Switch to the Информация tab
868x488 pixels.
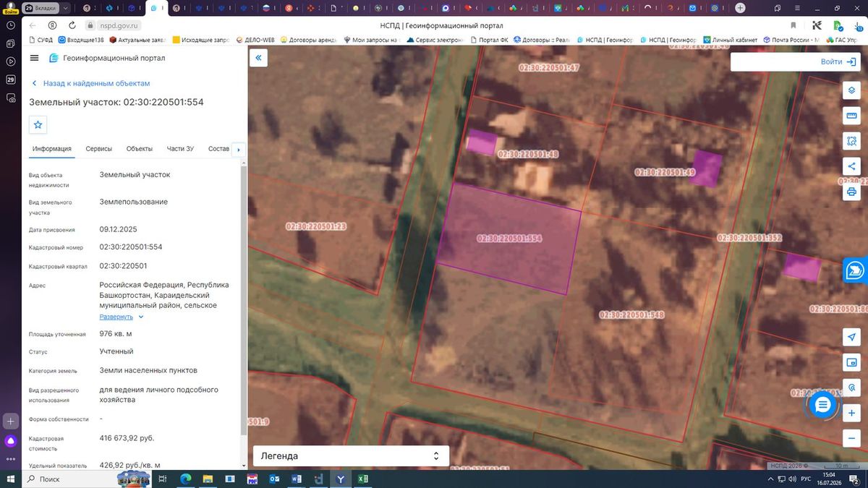click(x=52, y=149)
